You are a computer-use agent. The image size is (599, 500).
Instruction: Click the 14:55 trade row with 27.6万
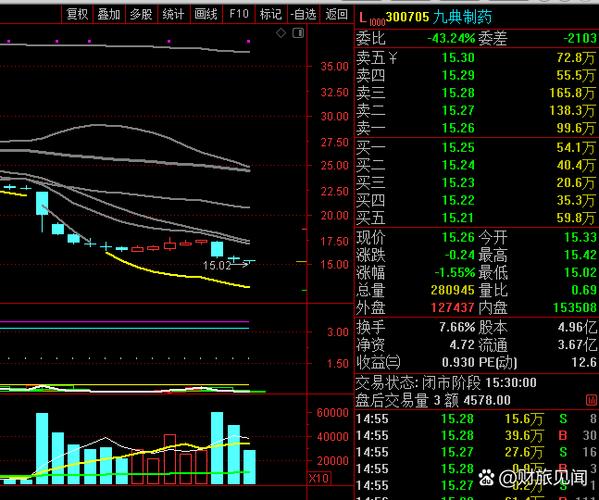(476, 452)
